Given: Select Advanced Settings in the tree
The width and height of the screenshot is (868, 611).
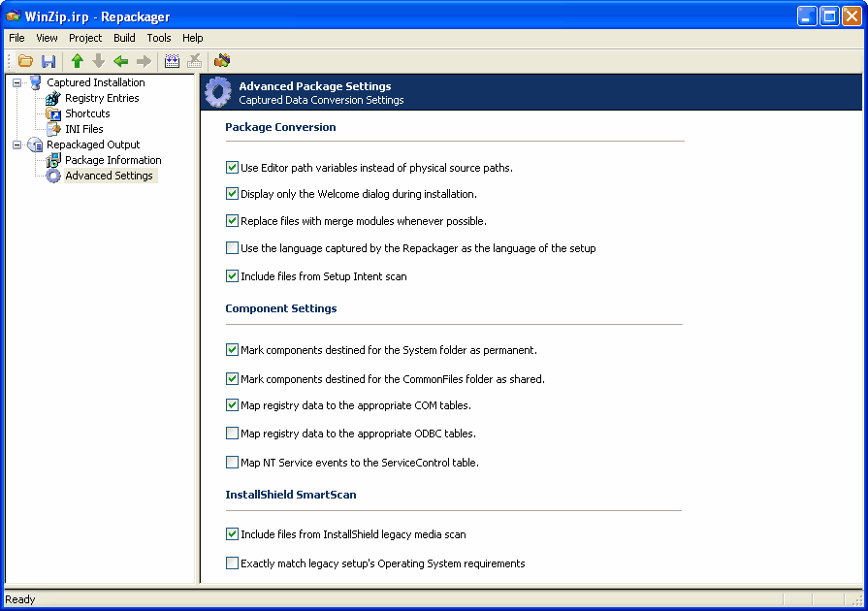Looking at the screenshot, I should [108, 176].
